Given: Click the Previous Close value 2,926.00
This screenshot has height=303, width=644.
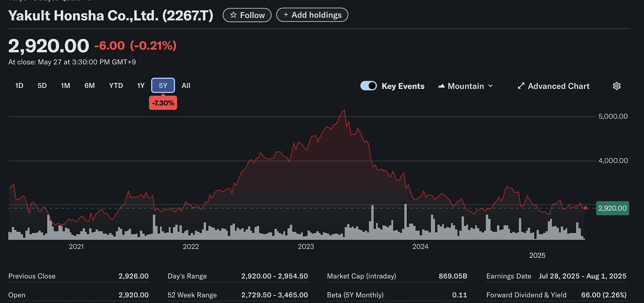Looking at the screenshot, I should pos(133,276).
